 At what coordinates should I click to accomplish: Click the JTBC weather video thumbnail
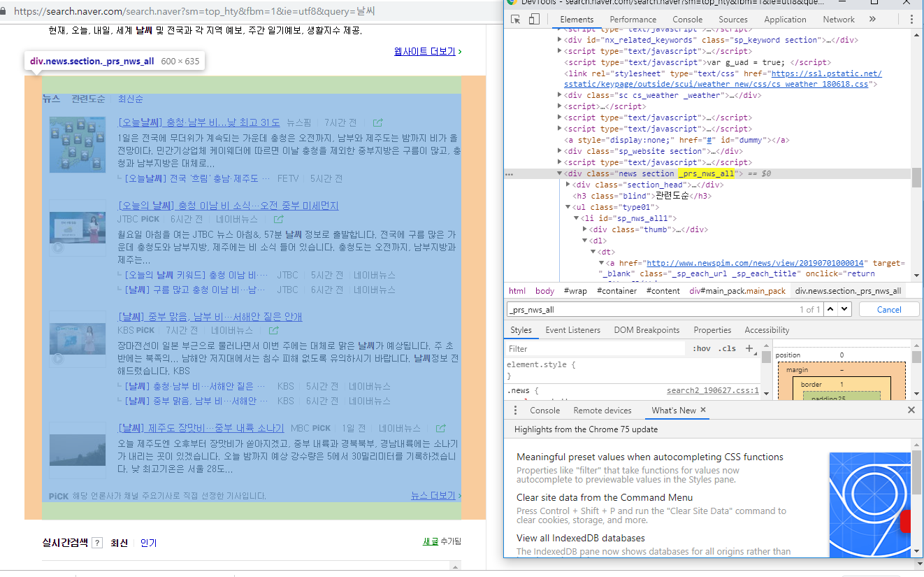point(78,228)
